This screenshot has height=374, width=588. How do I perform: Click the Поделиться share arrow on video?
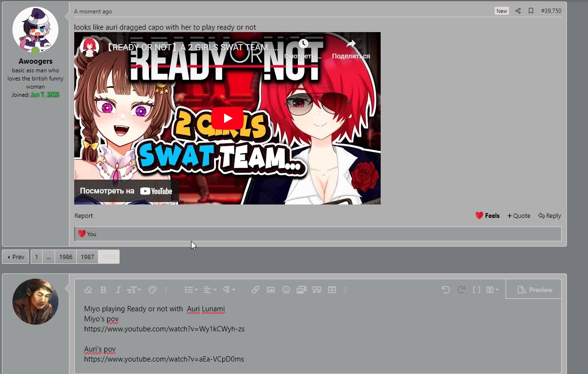coord(351,49)
